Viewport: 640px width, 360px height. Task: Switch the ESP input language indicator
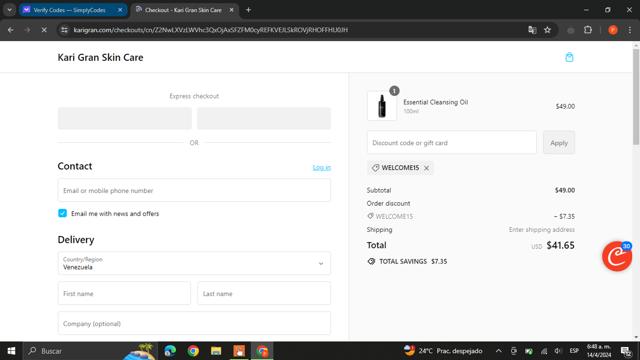pyautogui.click(x=574, y=351)
